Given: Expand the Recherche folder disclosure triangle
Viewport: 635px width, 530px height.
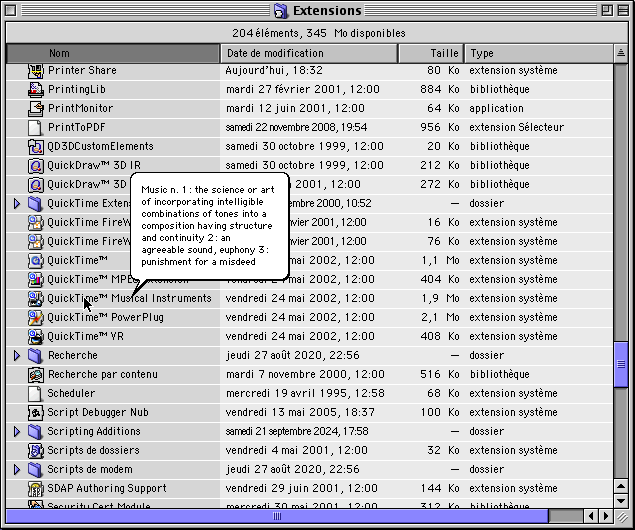Looking at the screenshot, I should 17,356.
